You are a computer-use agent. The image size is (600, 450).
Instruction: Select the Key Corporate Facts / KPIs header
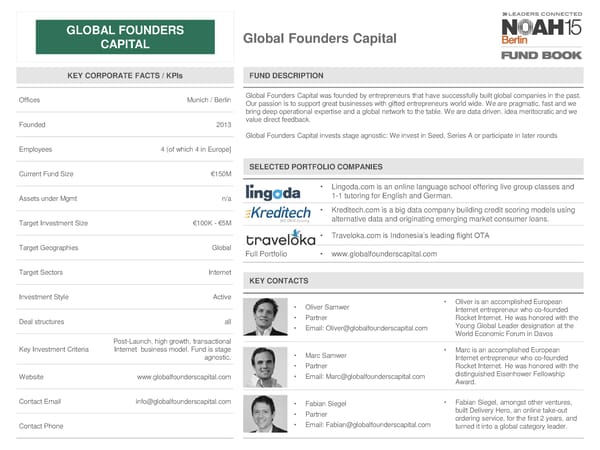pyautogui.click(x=123, y=76)
